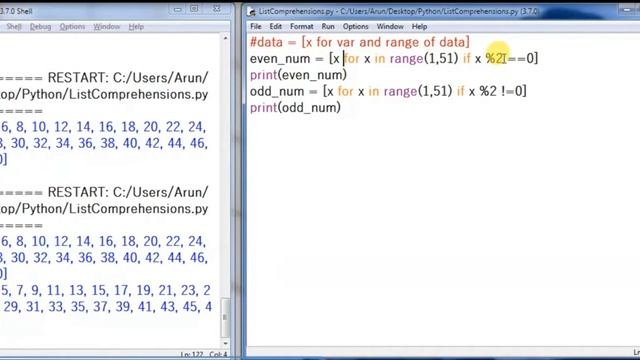Screen dimensions: 640x360
Task: Open the Window menu in editor window
Action: (x=390, y=27)
